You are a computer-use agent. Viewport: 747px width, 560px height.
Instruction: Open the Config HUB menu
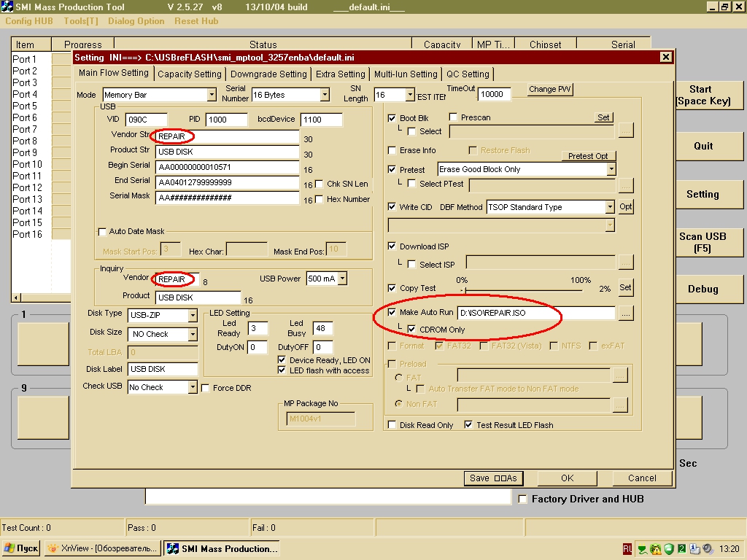[x=29, y=21]
